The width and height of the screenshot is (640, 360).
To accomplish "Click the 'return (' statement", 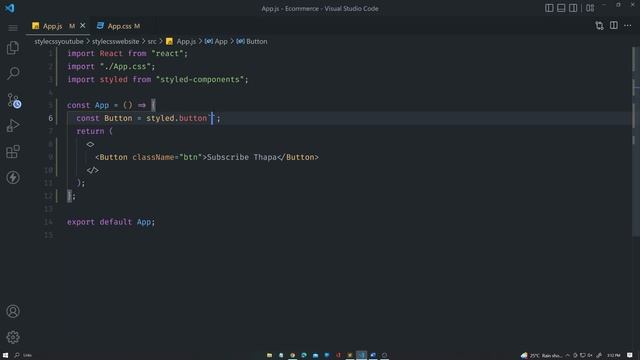I will point(95,131).
